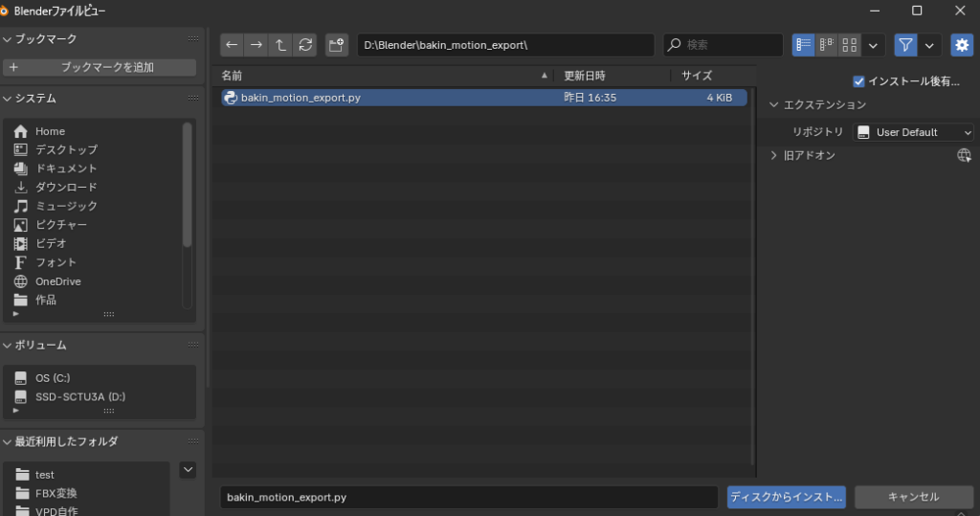Viewport: 980px width, 516px height.
Task: Create a new directory icon
Action: click(336, 45)
